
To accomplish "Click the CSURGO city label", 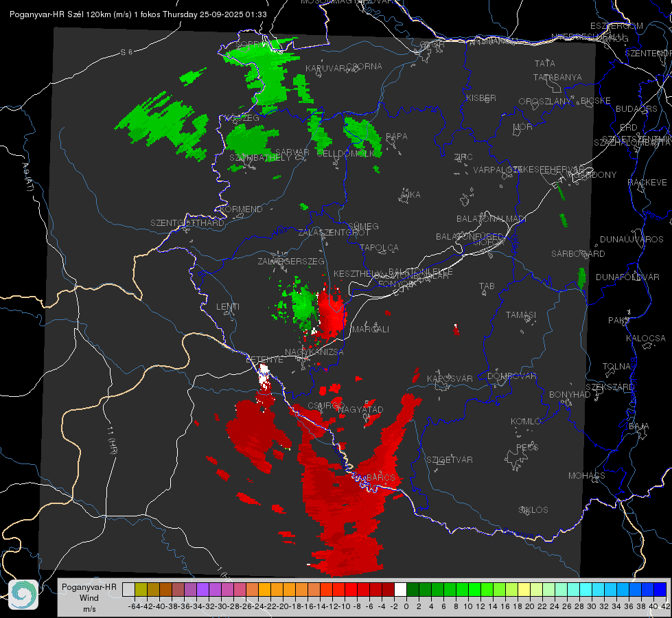I will (326, 406).
